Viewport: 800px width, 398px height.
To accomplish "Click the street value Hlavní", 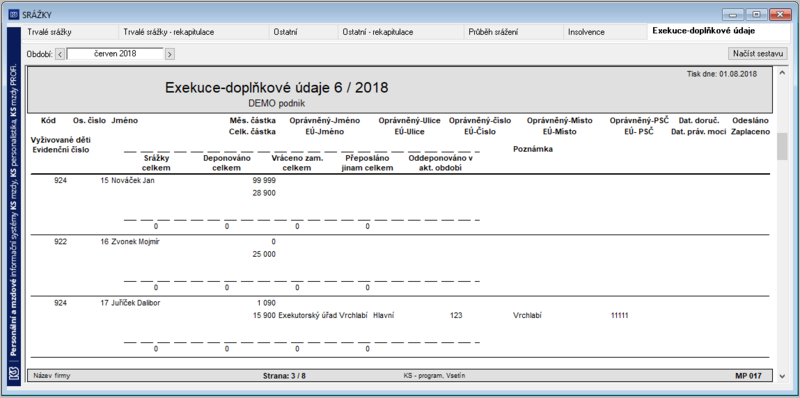I will coord(383,316).
